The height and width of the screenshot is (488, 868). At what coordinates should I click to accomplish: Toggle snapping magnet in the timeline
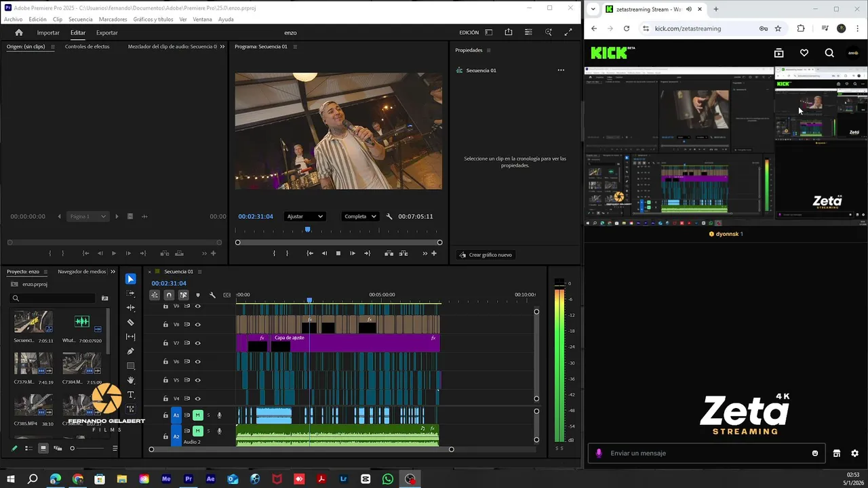click(169, 295)
